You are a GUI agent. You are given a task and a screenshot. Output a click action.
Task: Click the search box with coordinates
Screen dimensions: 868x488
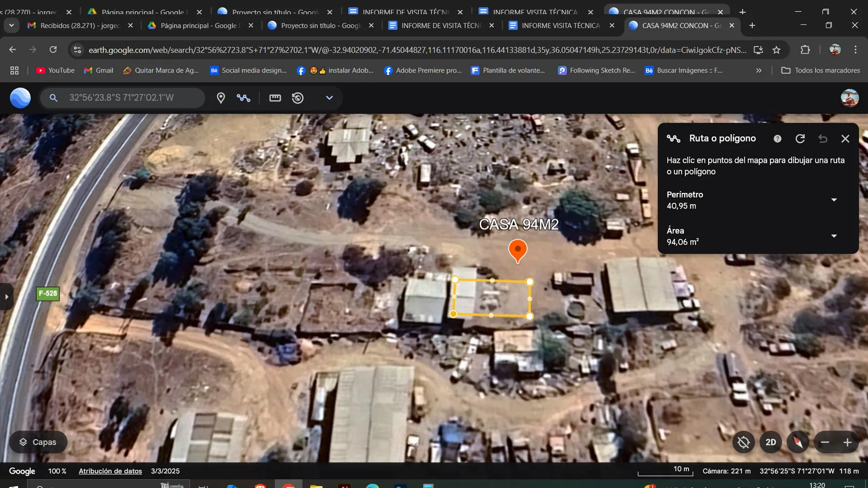pyautogui.click(x=122, y=98)
